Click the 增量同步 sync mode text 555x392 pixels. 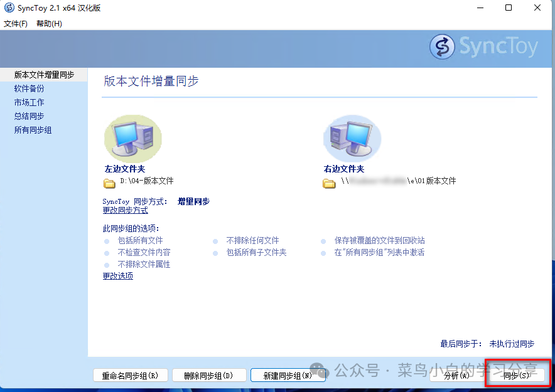click(193, 201)
